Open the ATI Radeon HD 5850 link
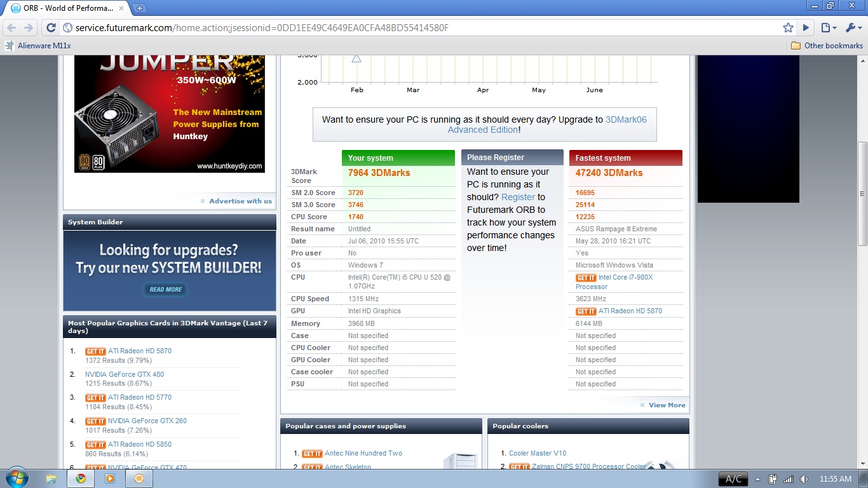This screenshot has height=488, width=868. tap(140, 444)
